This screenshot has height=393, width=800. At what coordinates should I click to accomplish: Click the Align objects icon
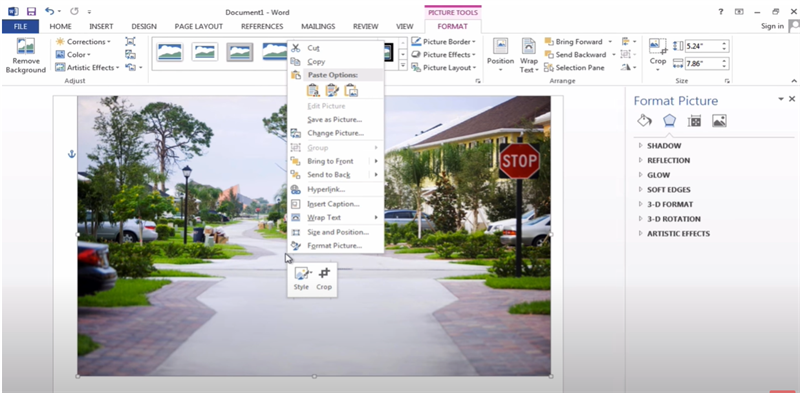629,41
